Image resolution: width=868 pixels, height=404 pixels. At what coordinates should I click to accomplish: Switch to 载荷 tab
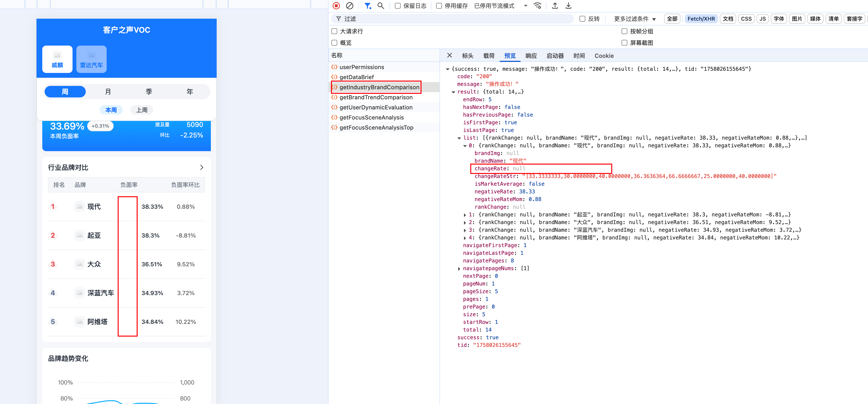coord(489,56)
